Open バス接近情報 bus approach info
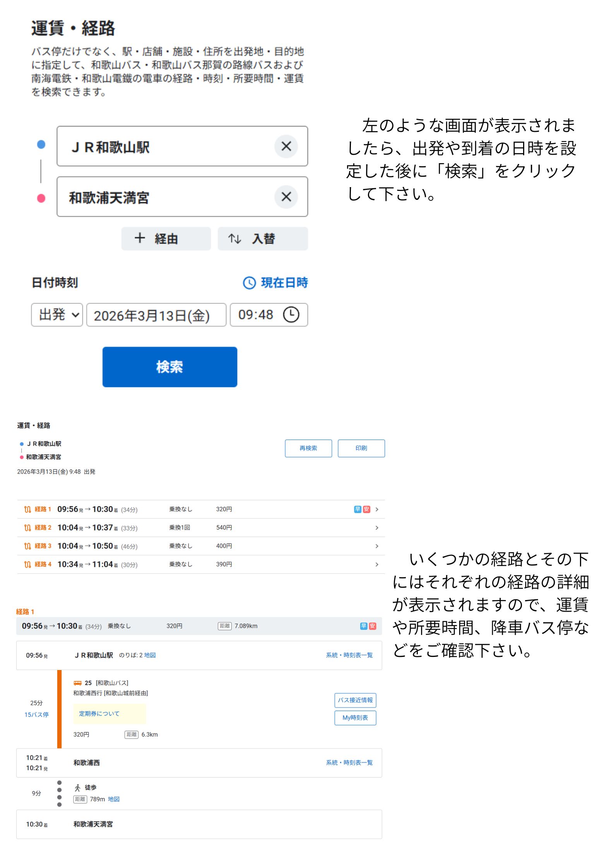Viewport: 614px width, 868px height. click(355, 700)
